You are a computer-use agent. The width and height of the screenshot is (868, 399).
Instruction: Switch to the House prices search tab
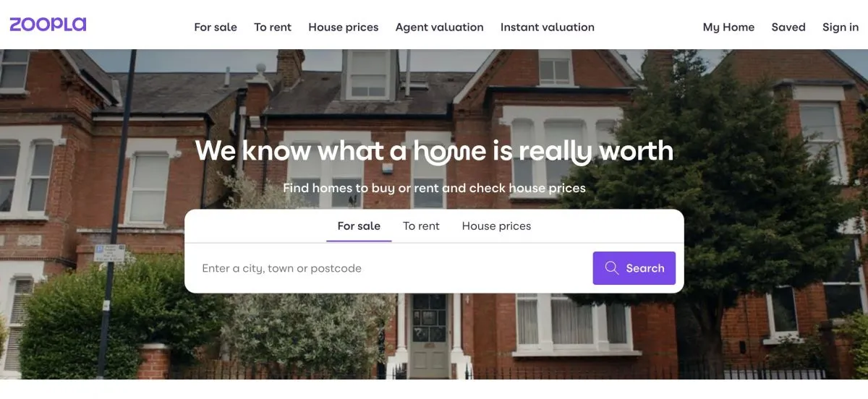pos(496,226)
